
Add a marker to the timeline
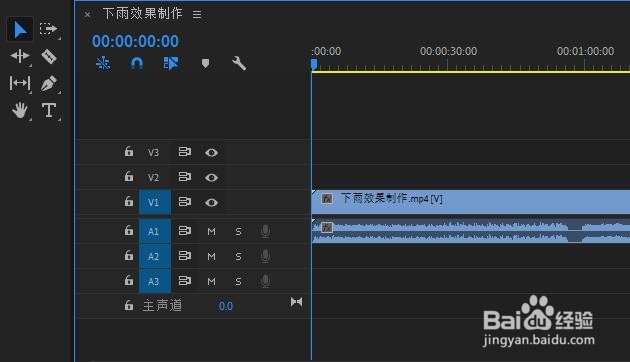click(205, 63)
